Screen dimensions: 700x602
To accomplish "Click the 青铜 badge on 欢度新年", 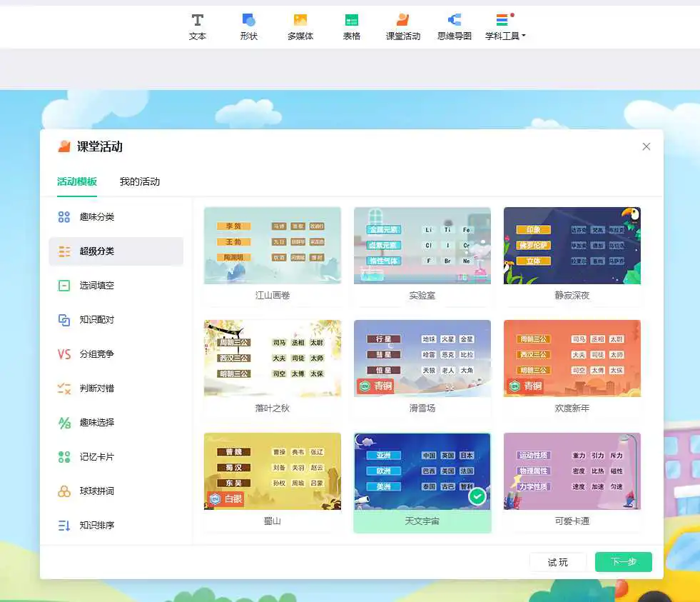I will point(525,386).
